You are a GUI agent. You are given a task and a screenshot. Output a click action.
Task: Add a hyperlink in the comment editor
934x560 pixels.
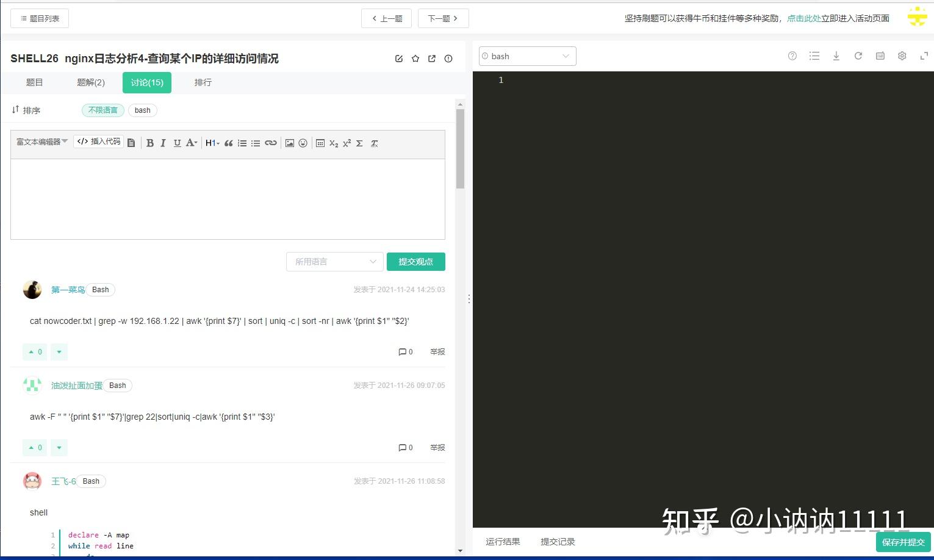click(x=270, y=143)
